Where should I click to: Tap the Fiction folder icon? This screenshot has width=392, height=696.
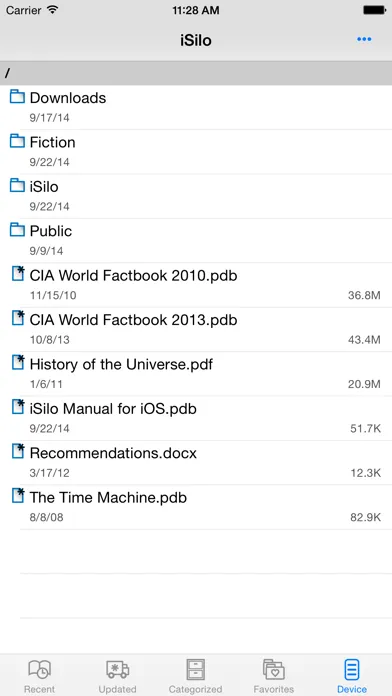(x=17, y=141)
